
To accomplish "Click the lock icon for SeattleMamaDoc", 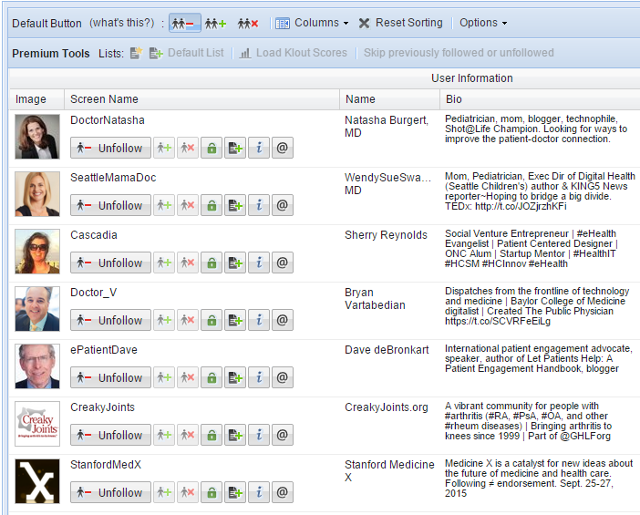I will (211, 205).
